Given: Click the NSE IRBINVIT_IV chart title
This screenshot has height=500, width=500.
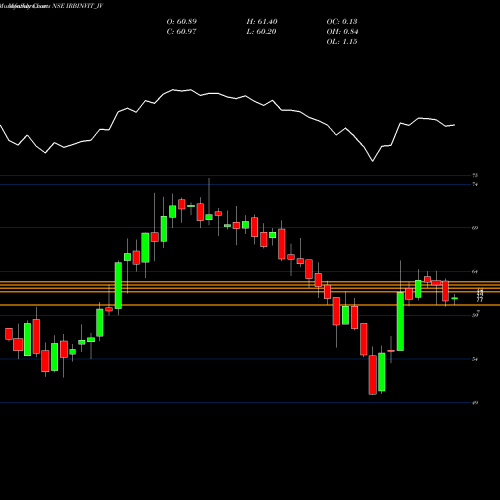Looking at the screenshot, I should tap(77, 6).
